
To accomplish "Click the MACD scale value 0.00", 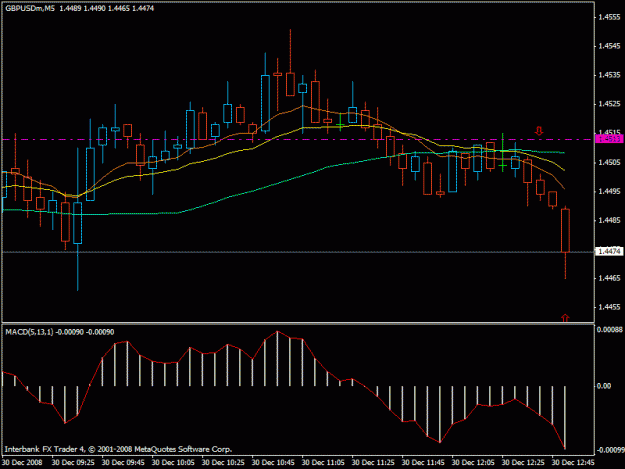I will coord(604,386).
